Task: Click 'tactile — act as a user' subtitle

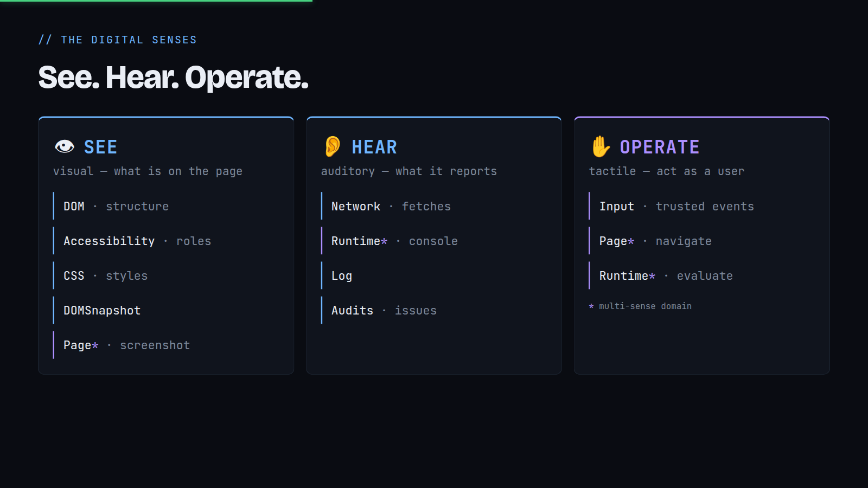Action: [x=666, y=171]
